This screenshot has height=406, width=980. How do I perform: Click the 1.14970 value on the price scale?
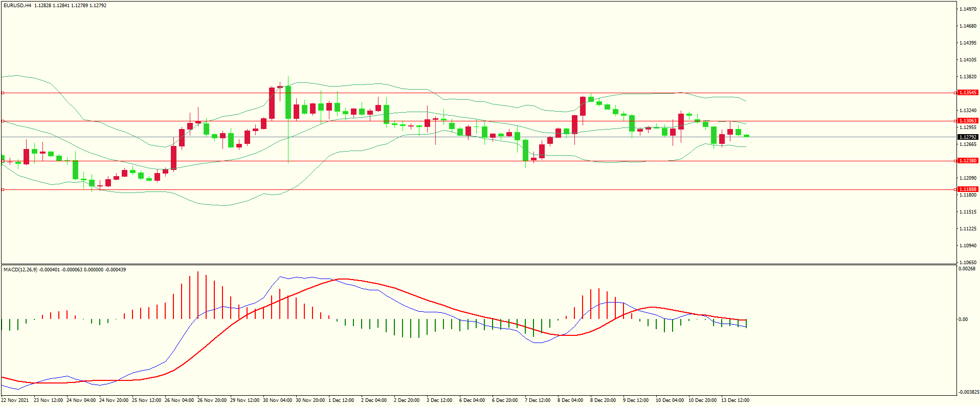968,9
